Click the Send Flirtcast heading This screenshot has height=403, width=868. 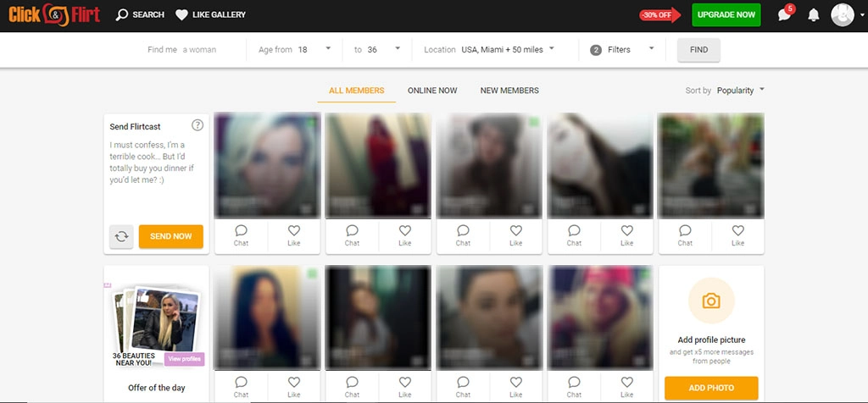click(x=135, y=127)
